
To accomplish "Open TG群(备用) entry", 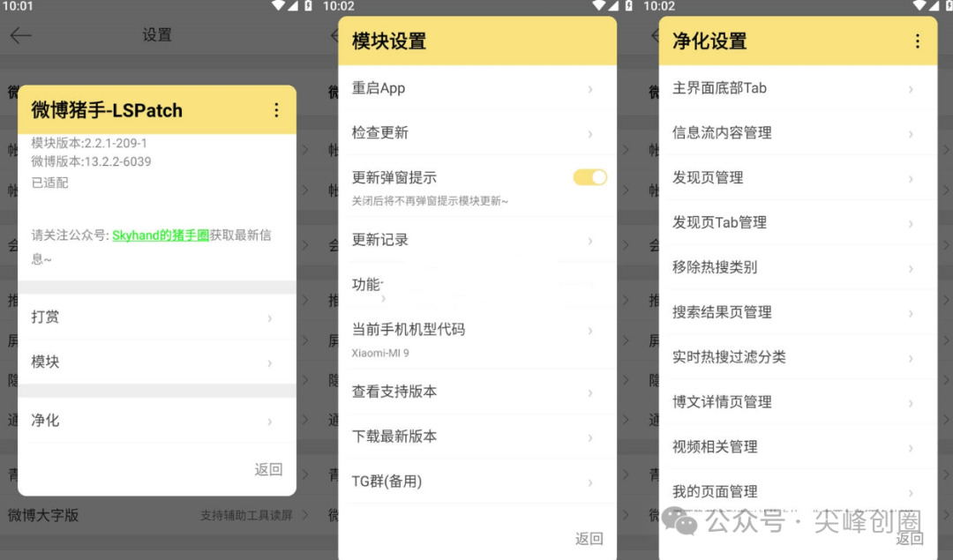I will pos(477,482).
